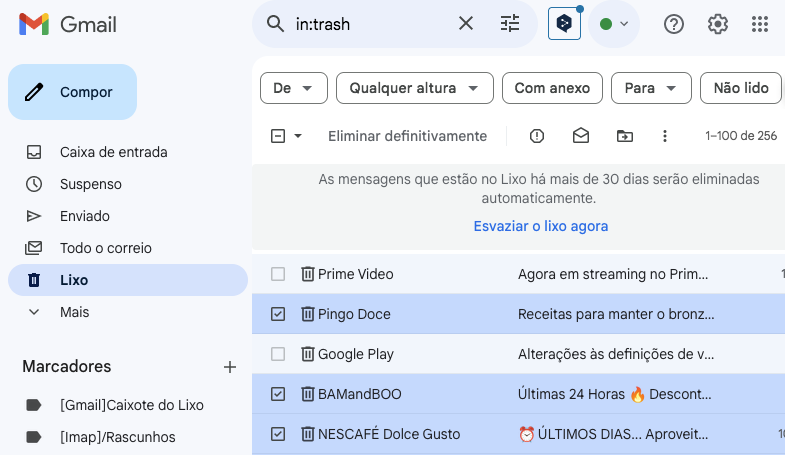
Task: Move selected messages to folder
Action: coord(625,136)
